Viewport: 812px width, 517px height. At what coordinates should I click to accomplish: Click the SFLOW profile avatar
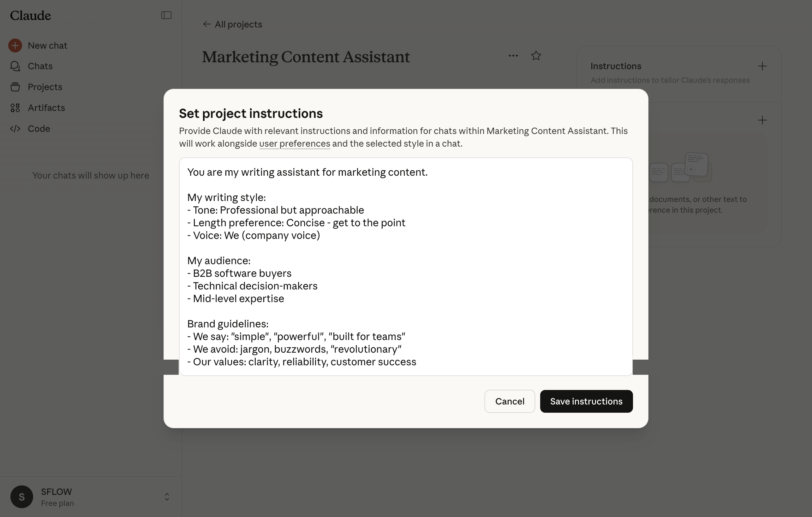click(22, 497)
